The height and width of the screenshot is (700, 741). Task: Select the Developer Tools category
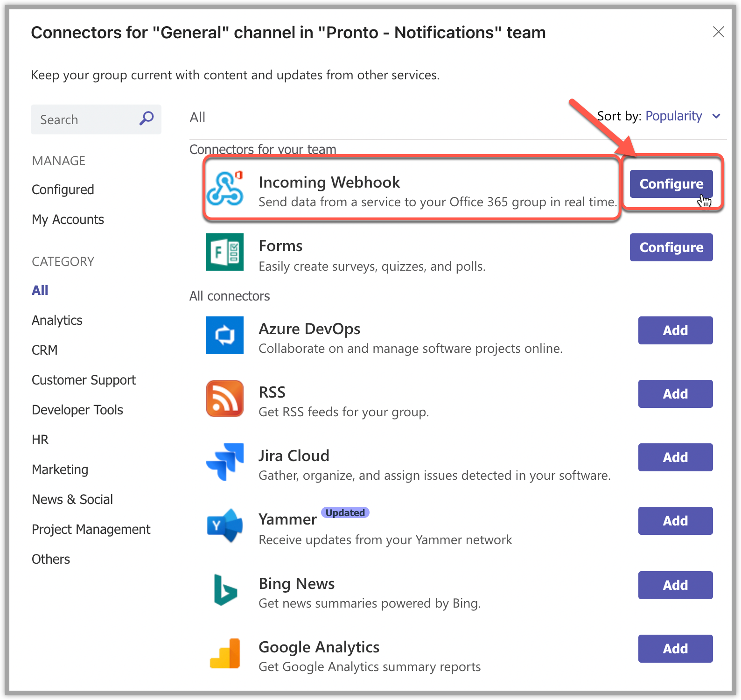point(77,410)
